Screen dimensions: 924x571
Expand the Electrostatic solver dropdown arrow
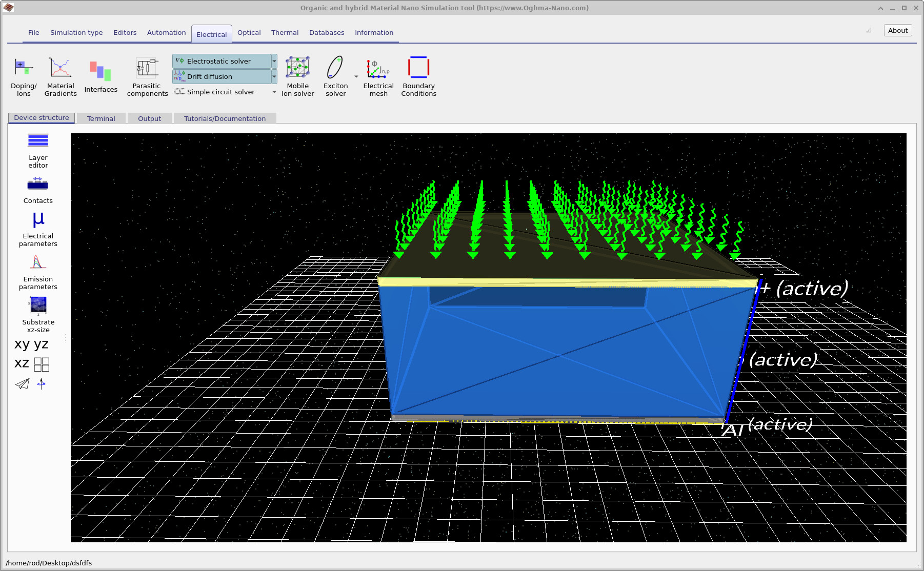[x=274, y=62]
